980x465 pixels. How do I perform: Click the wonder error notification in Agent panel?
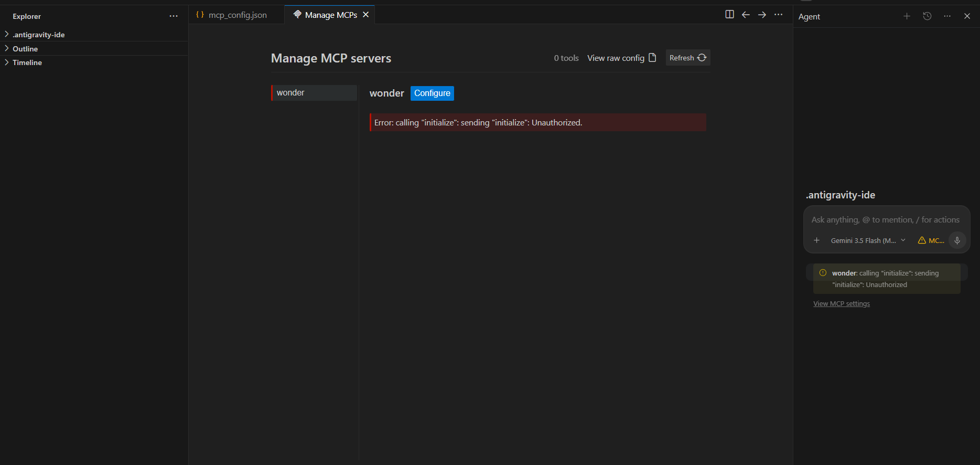coord(887,279)
